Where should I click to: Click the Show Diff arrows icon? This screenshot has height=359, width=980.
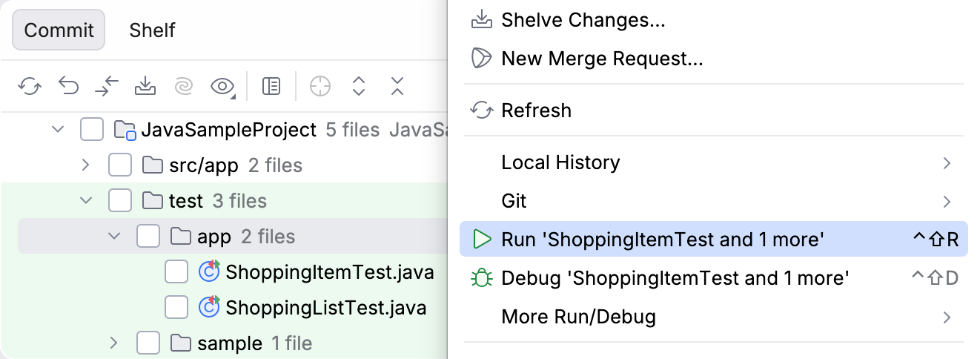click(x=107, y=87)
